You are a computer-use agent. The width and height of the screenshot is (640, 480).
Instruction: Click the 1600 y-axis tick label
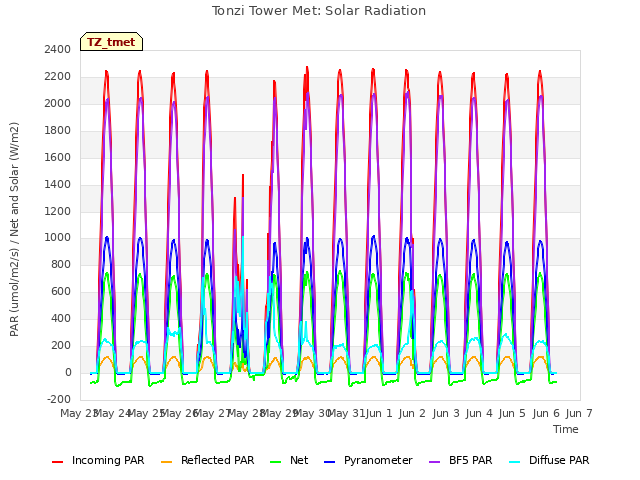point(58,158)
